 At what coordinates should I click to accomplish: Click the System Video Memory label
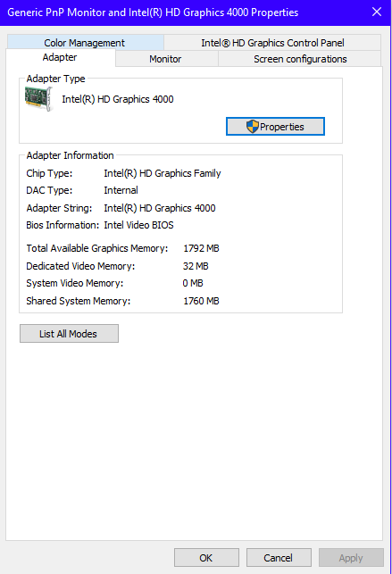point(75,283)
